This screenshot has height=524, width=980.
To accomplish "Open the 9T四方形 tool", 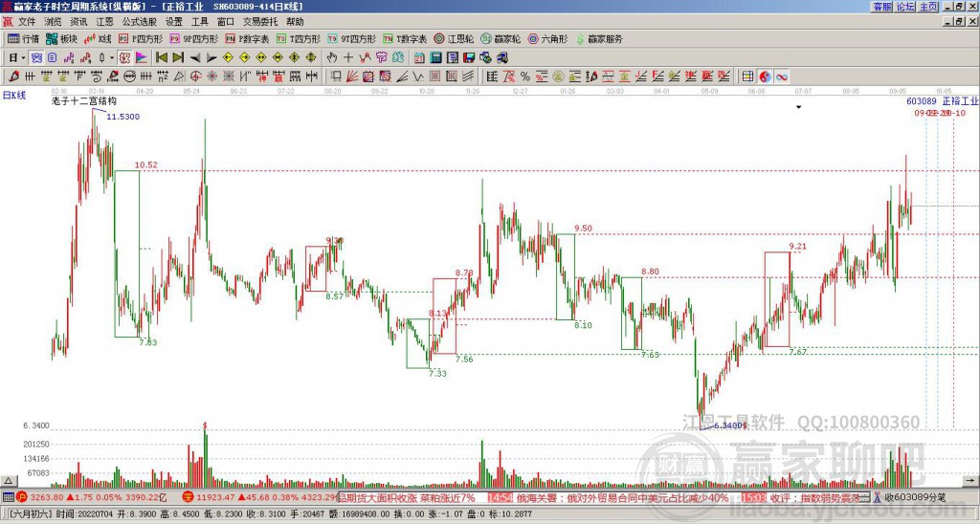I will click(352, 38).
